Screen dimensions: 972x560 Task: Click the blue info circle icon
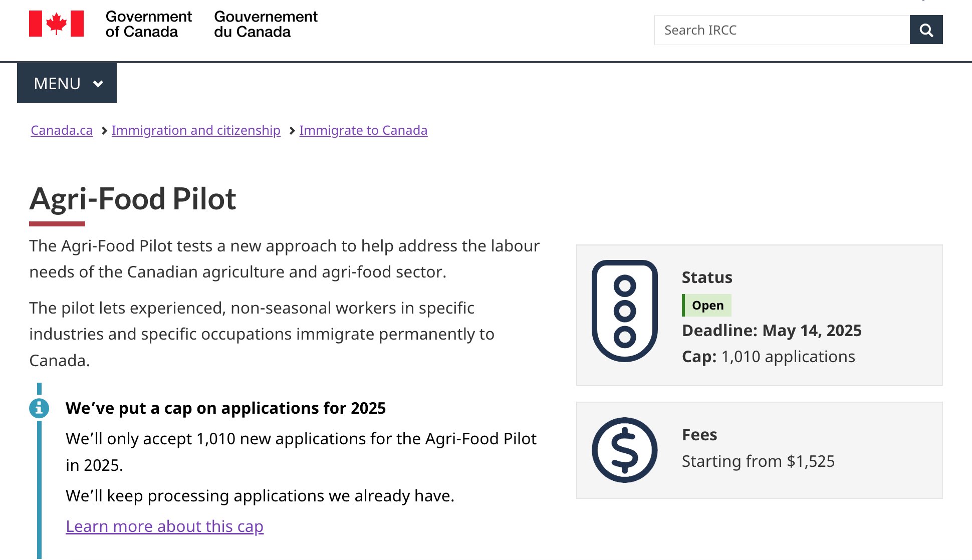tap(39, 408)
